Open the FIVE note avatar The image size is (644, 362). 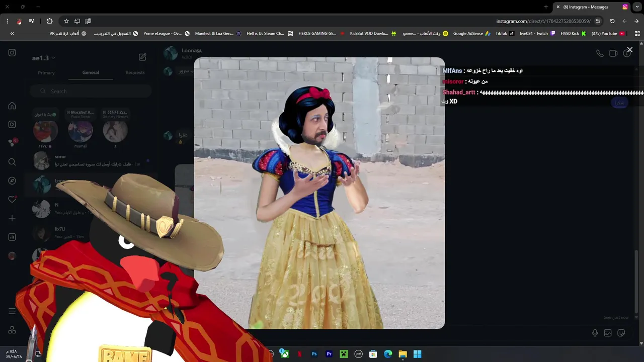45,132
